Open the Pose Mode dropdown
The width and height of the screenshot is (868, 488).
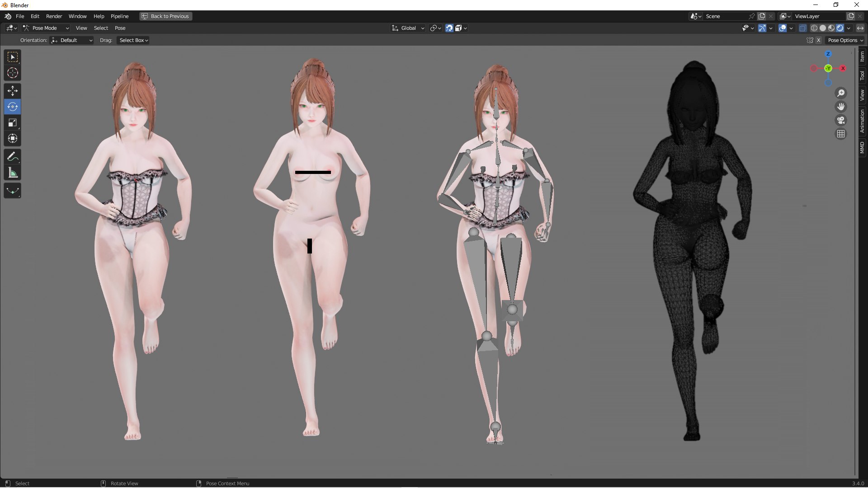46,28
